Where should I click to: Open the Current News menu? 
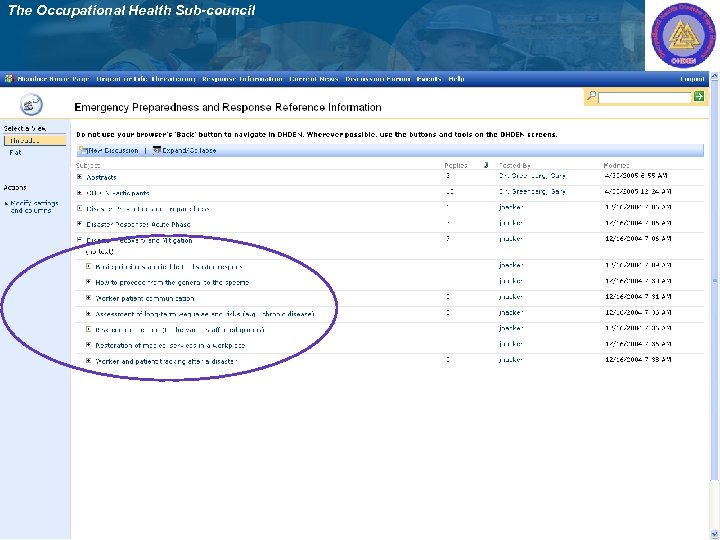tap(314, 79)
